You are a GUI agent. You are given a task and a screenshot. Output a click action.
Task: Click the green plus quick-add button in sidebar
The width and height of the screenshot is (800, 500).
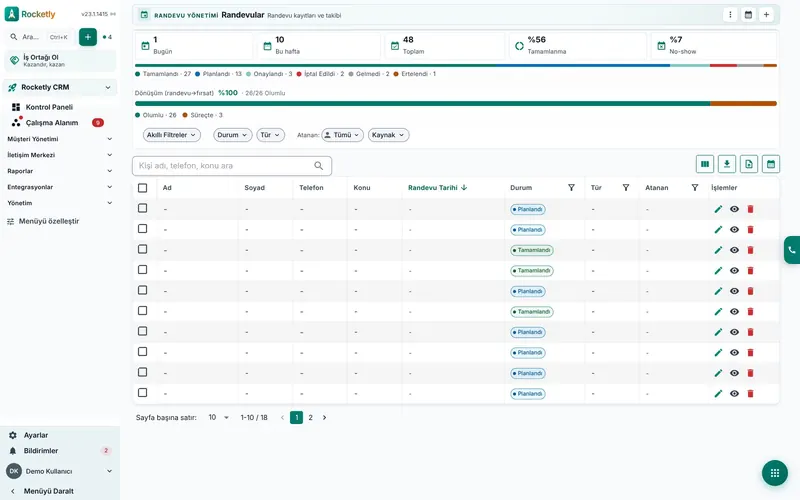[x=88, y=37]
